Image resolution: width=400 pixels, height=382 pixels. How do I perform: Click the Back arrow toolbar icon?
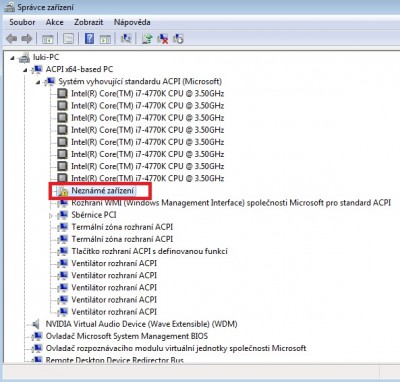[12, 39]
